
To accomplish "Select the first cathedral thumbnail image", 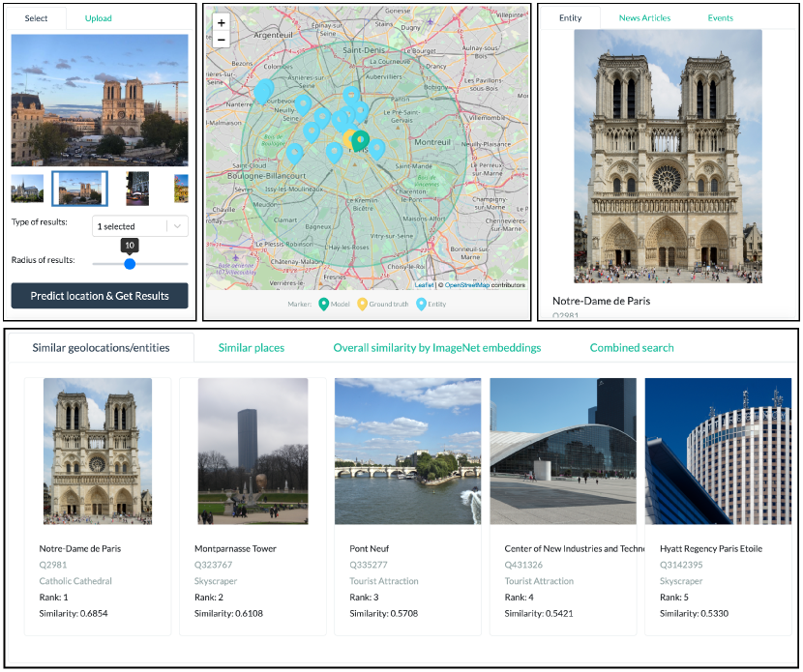I will [27, 189].
